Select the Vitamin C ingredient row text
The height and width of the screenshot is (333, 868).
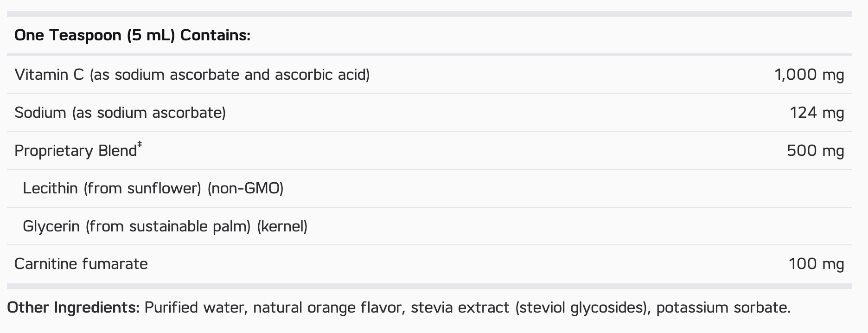[x=192, y=75]
